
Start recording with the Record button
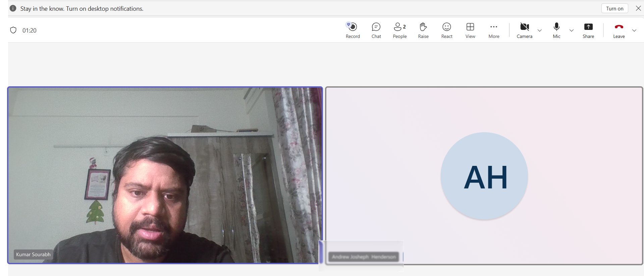(353, 30)
